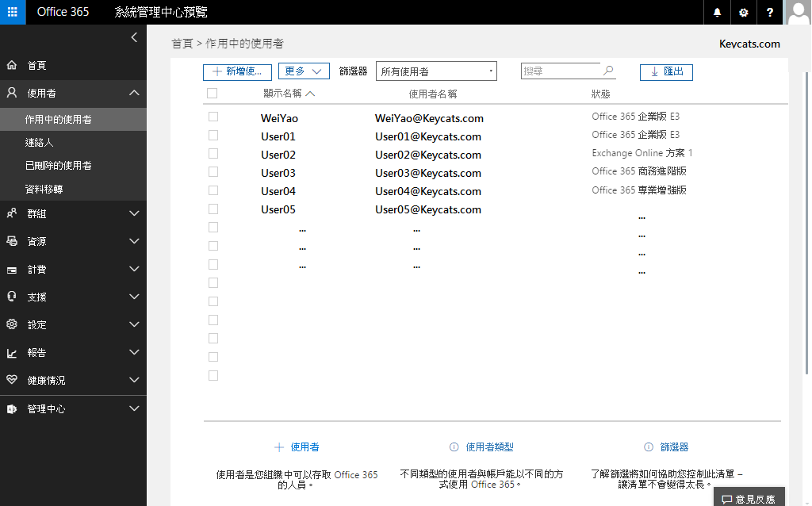
Task: Expand the 報告 navigation section
Action: pyautogui.click(x=134, y=352)
